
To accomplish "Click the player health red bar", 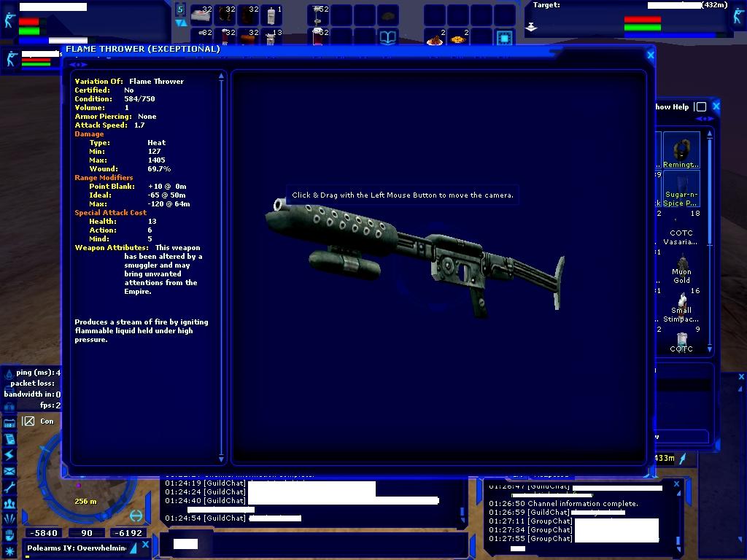I will tap(29, 22).
